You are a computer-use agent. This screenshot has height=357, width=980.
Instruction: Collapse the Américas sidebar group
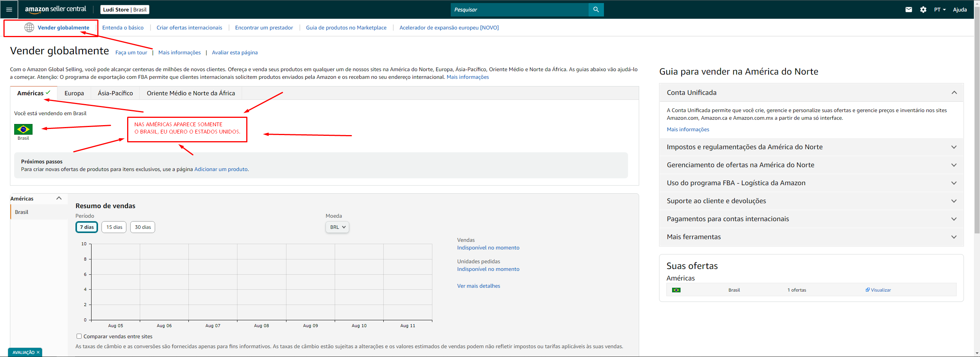point(59,198)
